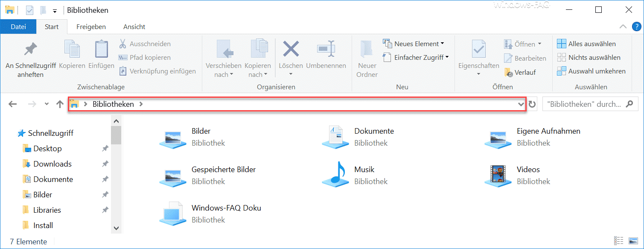Select Schnellzugriff in navigation pane
This screenshot has height=249, width=644.
[x=45, y=133]
